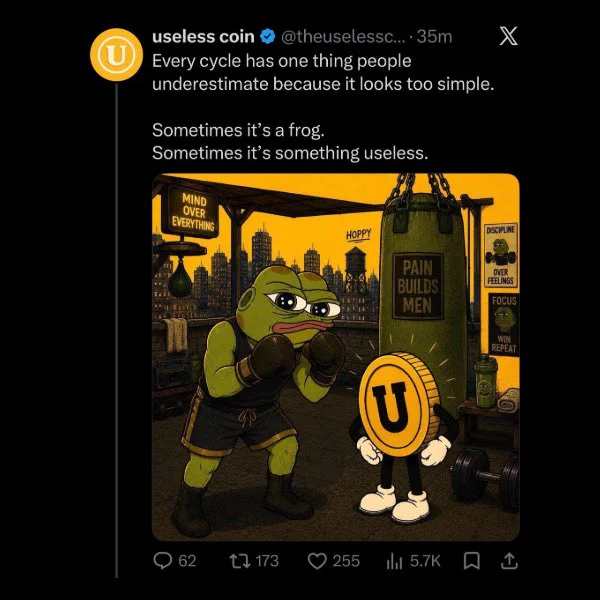The image size is (600, 600).
Task: Repost using the retweet arrows icon
Action: click(240, 561)
